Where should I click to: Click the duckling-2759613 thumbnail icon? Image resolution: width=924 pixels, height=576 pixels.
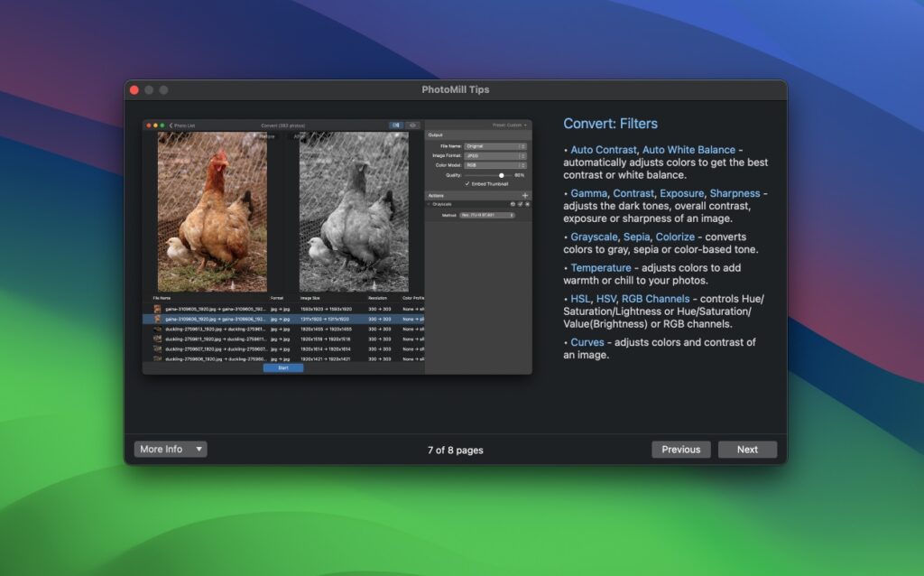pyautogui.click(x=156, y=329)
